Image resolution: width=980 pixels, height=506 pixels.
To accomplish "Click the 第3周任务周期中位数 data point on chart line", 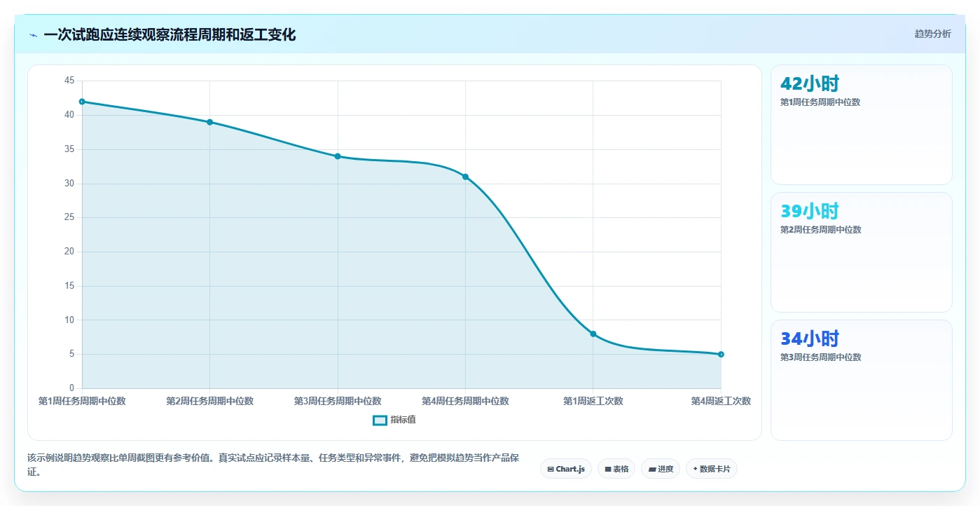I will (x=338, y=156).
